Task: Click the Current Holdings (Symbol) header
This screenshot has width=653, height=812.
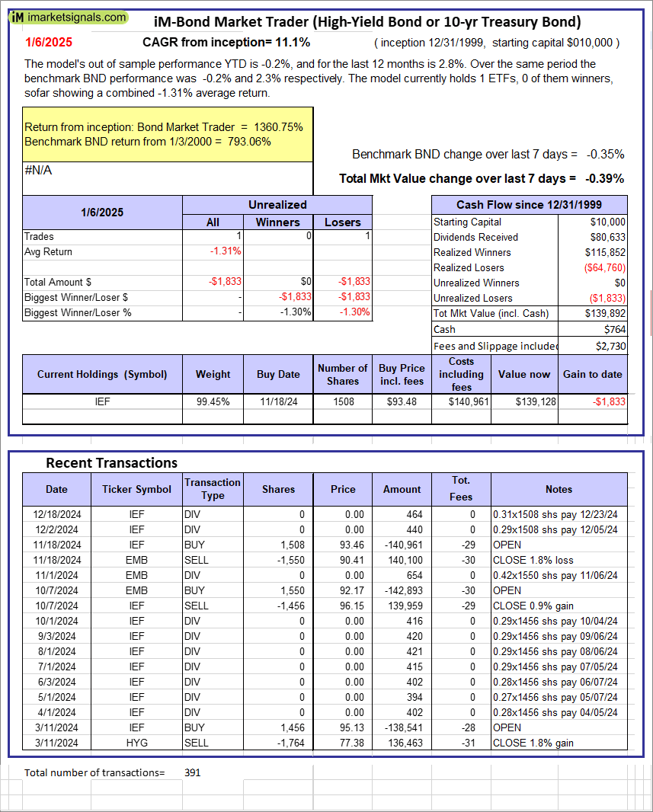Action: [102, 374]
